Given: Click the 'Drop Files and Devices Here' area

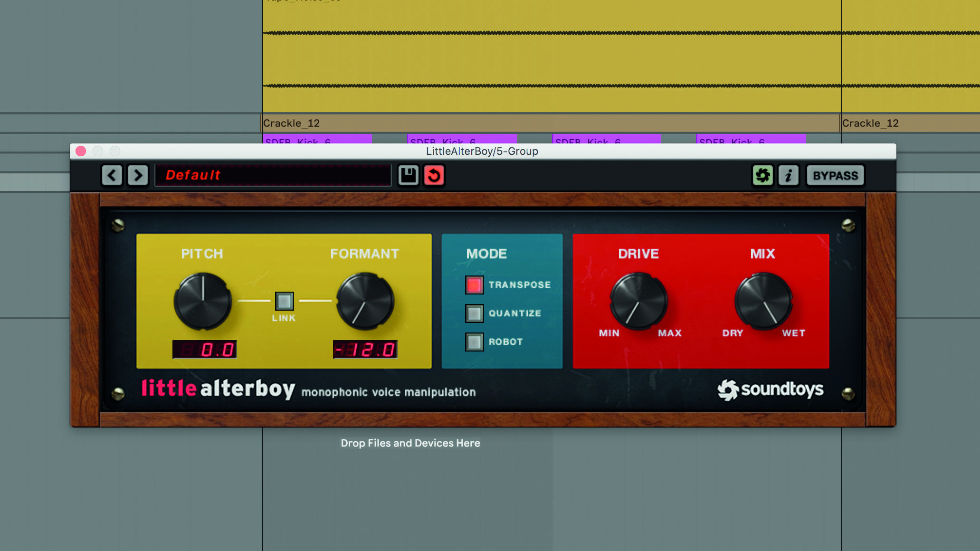Looking at the screenshot, I should click(x=410, y=443).
